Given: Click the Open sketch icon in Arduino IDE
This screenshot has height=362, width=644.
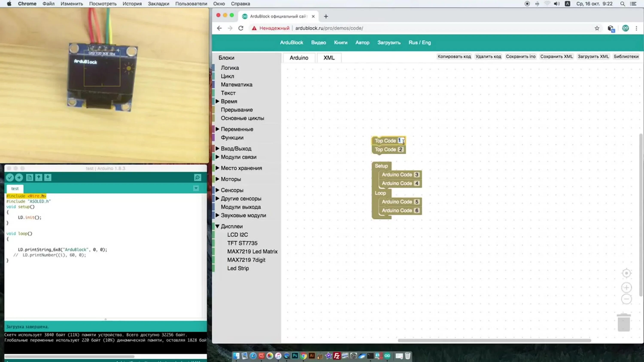Looking at the screenshot, I should click(x=38, y=177).
